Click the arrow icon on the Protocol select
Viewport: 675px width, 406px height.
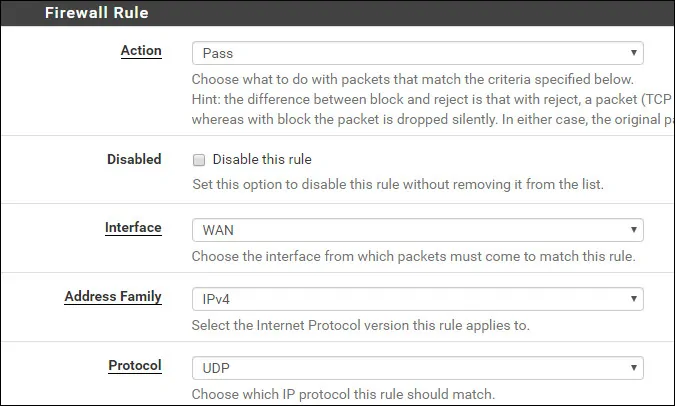(x=634, y=368)
